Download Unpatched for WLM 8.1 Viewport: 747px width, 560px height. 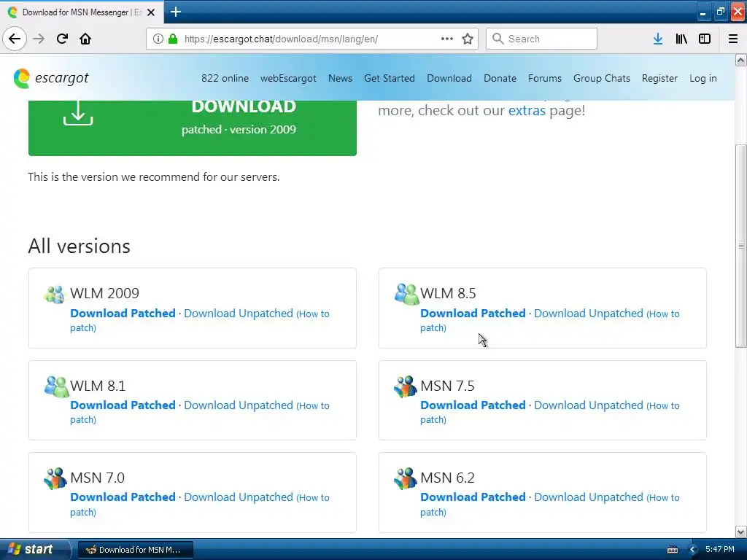[x=239, y=405]
